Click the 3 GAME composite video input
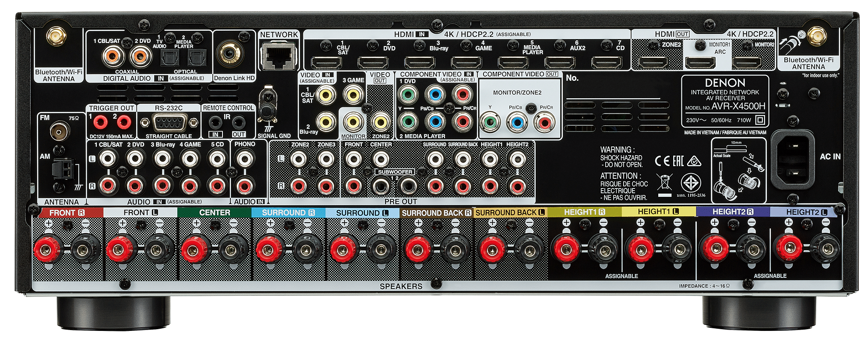Viewport: 868px width, 341px height. pyautogui.click(x=353, y=94)
